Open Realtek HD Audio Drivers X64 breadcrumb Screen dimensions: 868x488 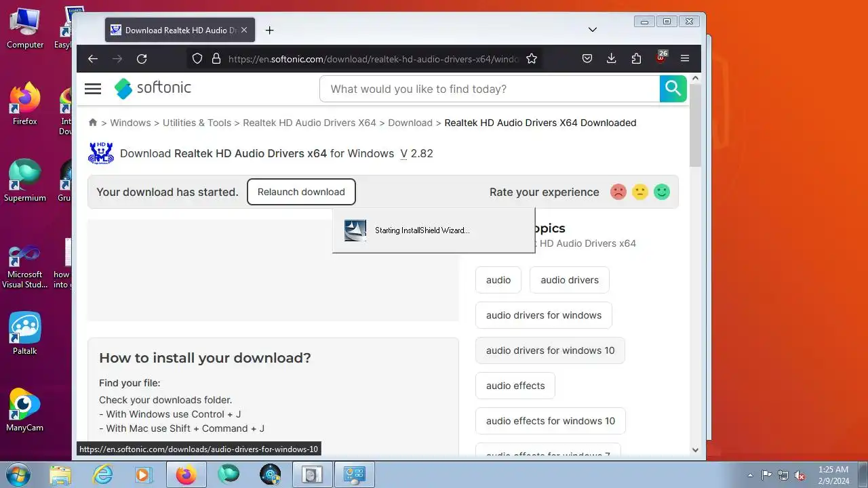tap(309, 123)
